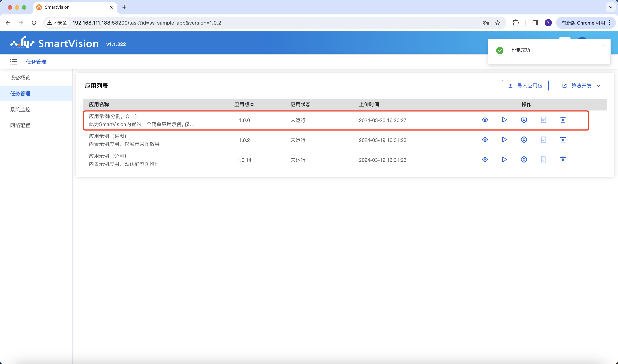This screenshot has width=618, height=364.
Task: Click version label v1.1.222
Action: 116,44
